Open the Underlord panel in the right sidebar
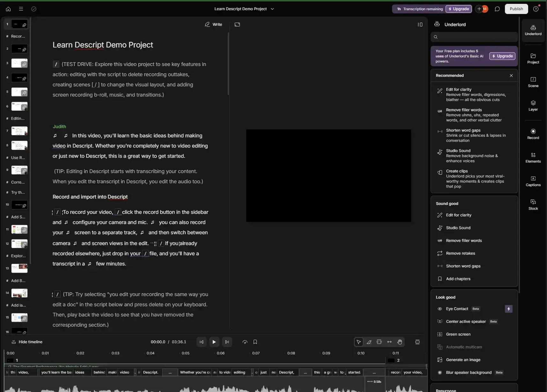The width and height of the screenshot is (547, 392). tap(533, 30)
